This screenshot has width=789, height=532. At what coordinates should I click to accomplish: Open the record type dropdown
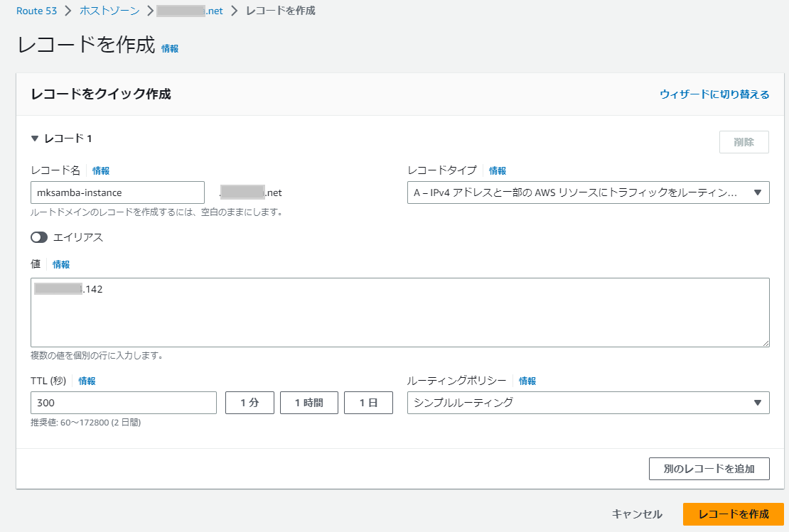point(589,192)
